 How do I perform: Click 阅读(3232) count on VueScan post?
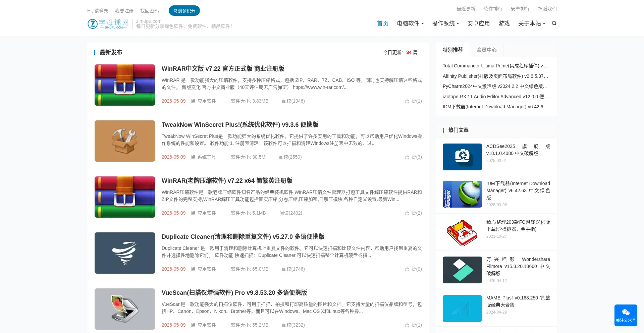point(293,325)
